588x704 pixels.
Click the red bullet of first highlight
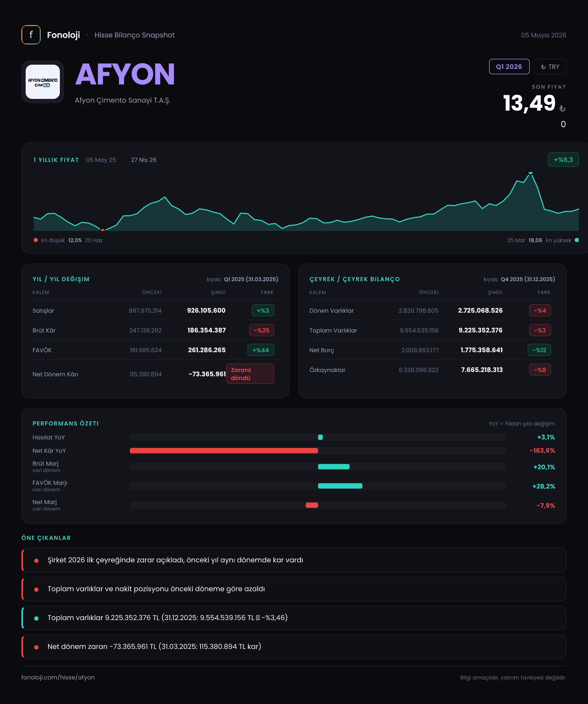(x=36, y=560)
